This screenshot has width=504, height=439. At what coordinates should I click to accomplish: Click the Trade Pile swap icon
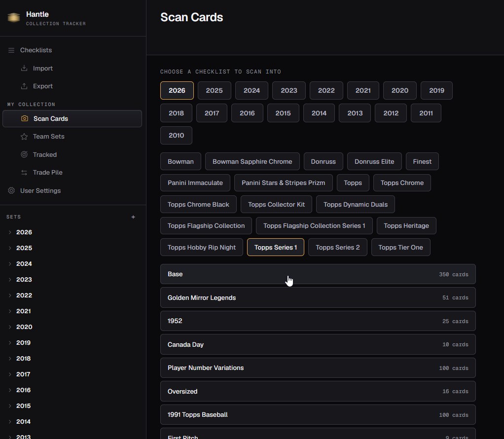click(x=24, y=172)
